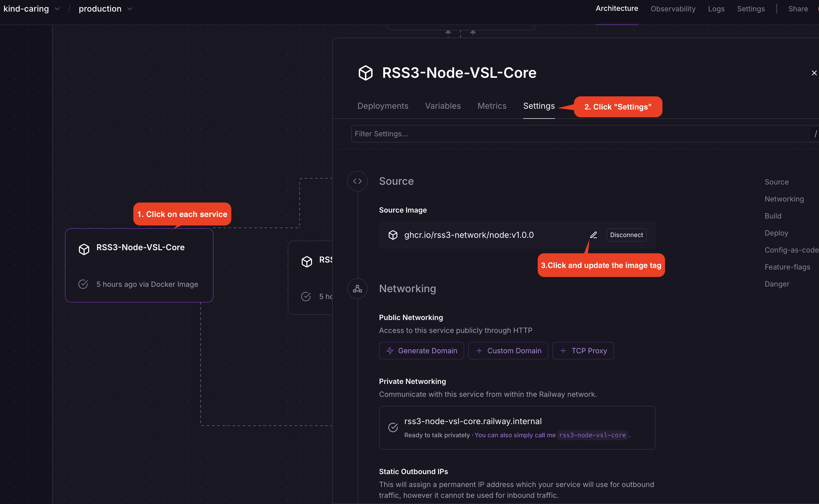Click the Public Networking heading

pos(411,317)
